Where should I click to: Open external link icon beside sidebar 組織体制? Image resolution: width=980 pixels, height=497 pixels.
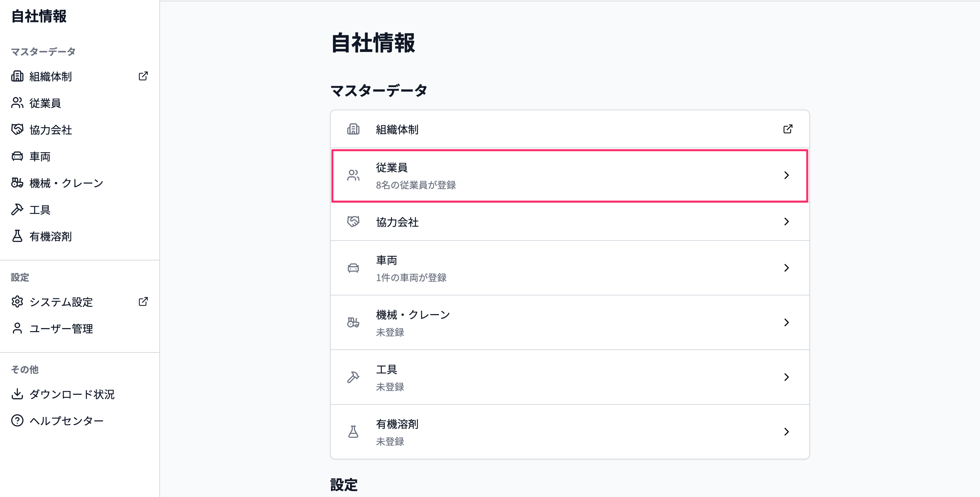tap(143, 76)
